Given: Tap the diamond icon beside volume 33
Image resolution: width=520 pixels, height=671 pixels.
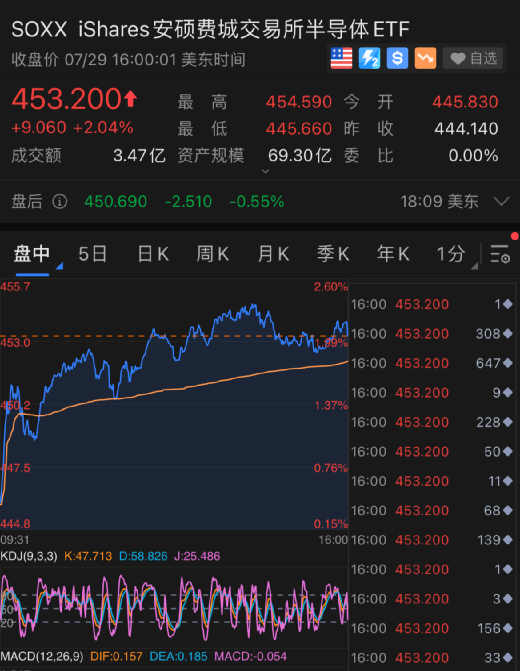Looking at the screenshot, I should point(508,657).
